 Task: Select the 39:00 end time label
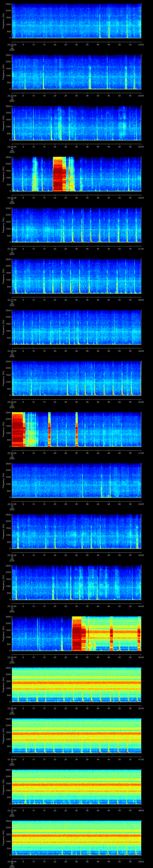pos(141,861)
